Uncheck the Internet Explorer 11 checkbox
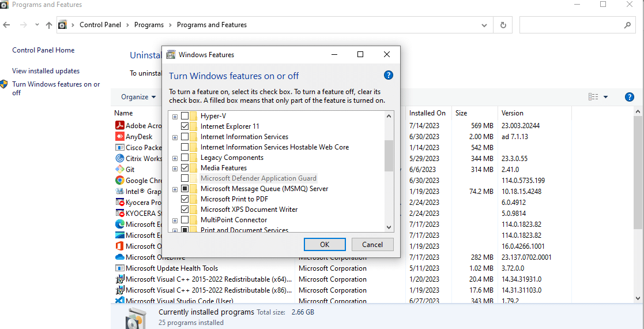This screenshot has width=644, height=329. 185,126
